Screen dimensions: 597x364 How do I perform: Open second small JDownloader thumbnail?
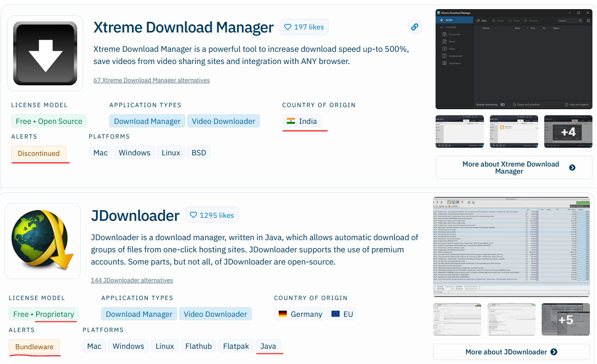click(511, 319)
